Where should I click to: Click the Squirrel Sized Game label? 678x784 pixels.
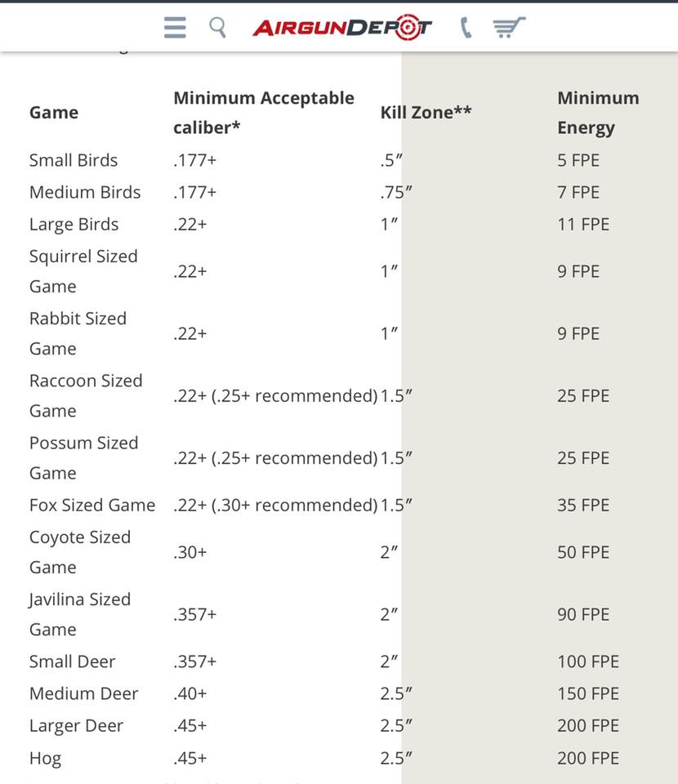83,271
